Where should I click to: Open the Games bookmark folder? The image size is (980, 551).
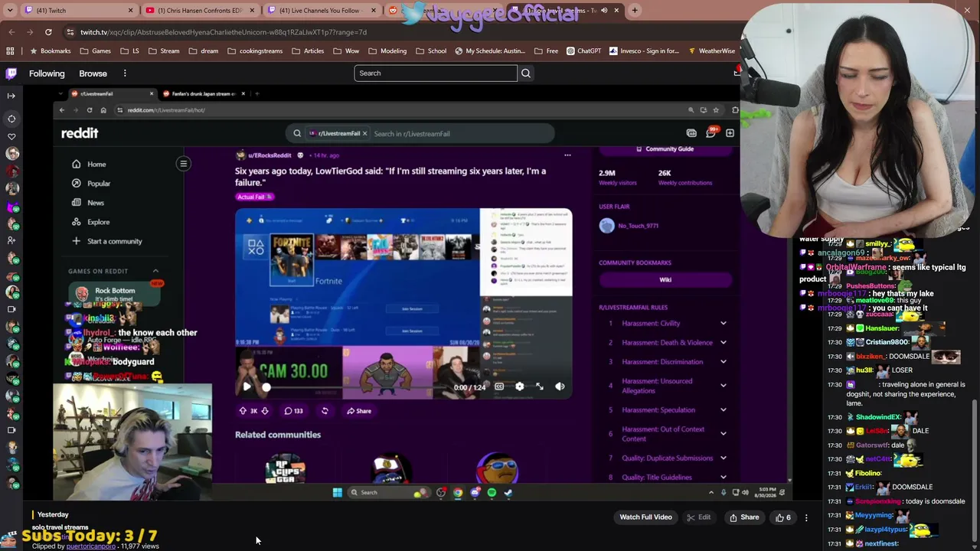96,51
